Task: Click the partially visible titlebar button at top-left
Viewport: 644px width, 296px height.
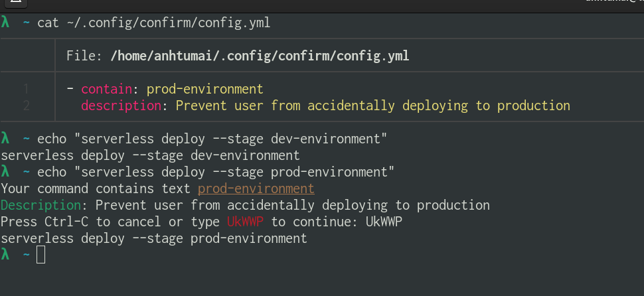Action: [x=16, y=3]
